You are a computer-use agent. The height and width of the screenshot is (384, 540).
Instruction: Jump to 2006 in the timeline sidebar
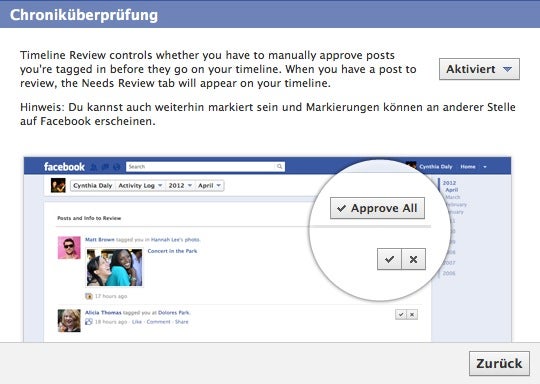click(x=449, y=273)
